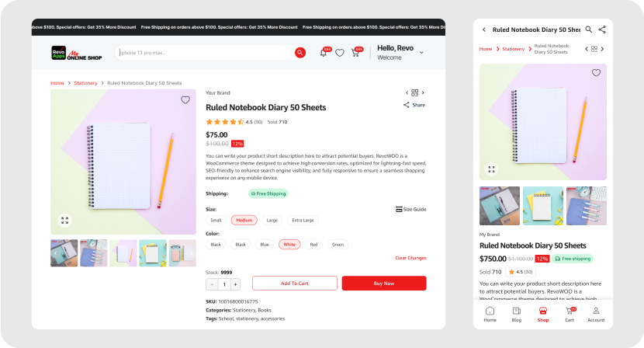Add to wishlist on desktop product image
The width and height of the screenshot is (644, 348).
pyautogui.click(x=185, y=99)
